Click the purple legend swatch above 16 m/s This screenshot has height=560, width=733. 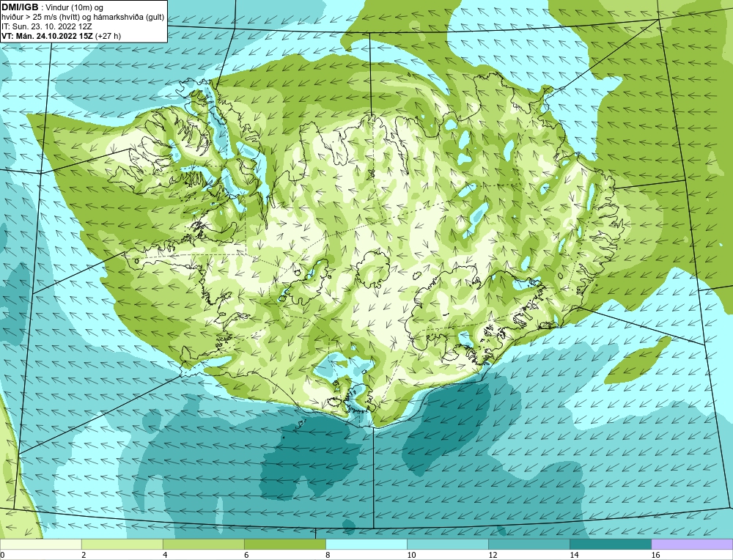(691, 544)
